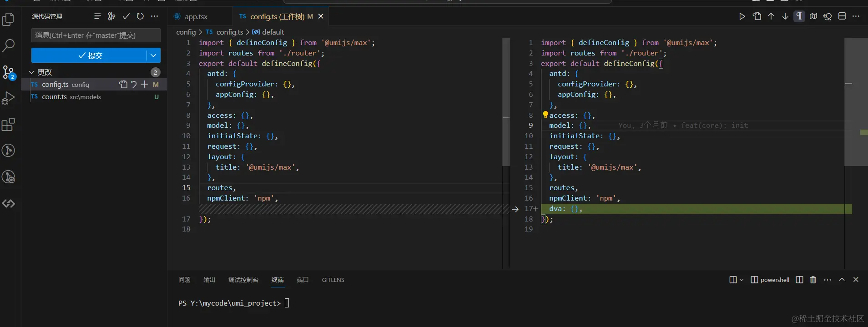Click 'npmClient' on left pane line 16
The image size is (868, 327).
coord(226,198)
